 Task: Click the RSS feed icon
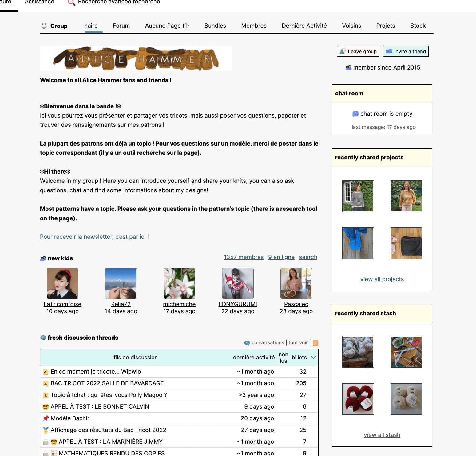pos(315,343)
